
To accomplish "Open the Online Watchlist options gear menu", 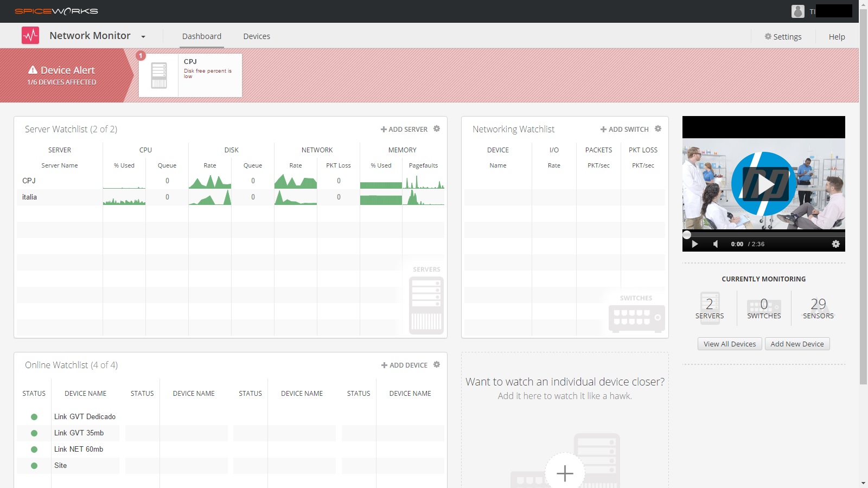I will pyautogui.click(x=437, y=365).
